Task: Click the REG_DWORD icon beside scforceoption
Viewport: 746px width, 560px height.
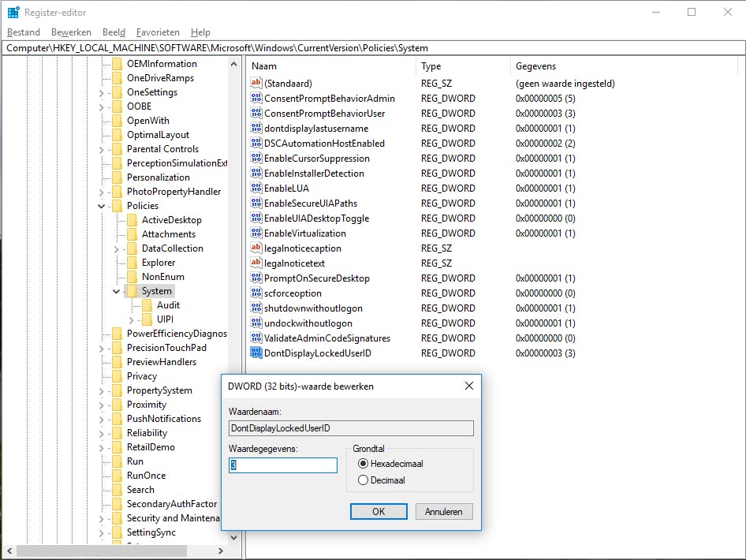Action: (x=256, y=293)
